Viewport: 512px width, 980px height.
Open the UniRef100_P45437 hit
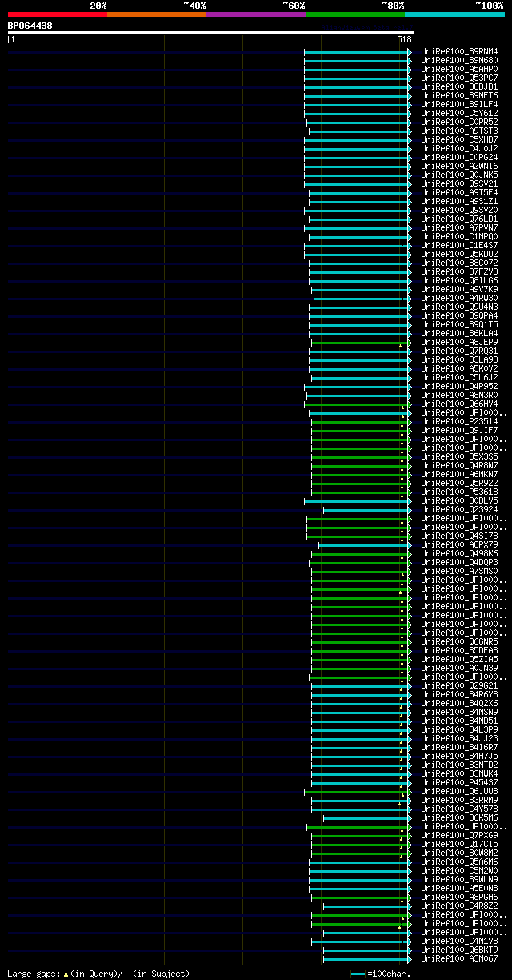(x=459, y=782)
